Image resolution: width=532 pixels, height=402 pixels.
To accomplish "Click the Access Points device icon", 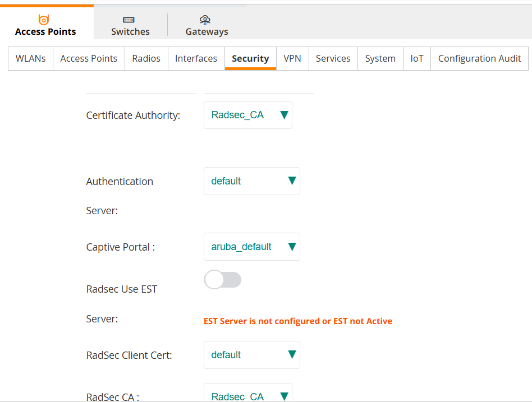I will [x=44, y=19].
